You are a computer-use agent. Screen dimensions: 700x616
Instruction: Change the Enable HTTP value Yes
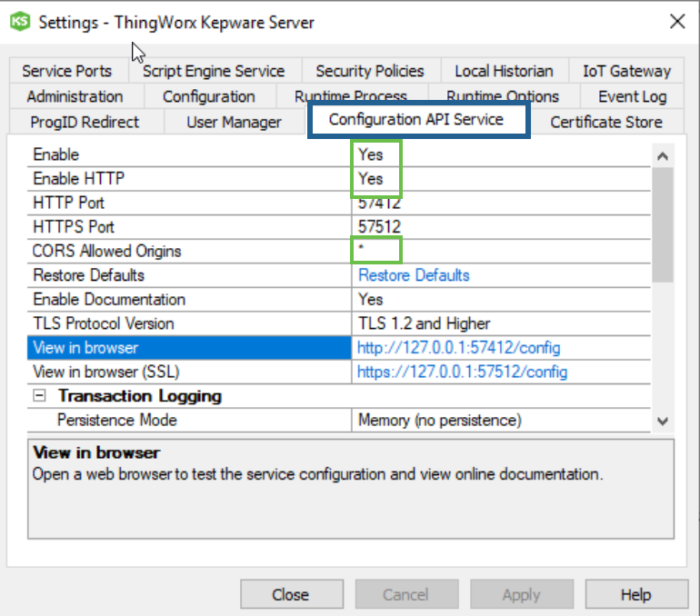[x=501, y=179]
